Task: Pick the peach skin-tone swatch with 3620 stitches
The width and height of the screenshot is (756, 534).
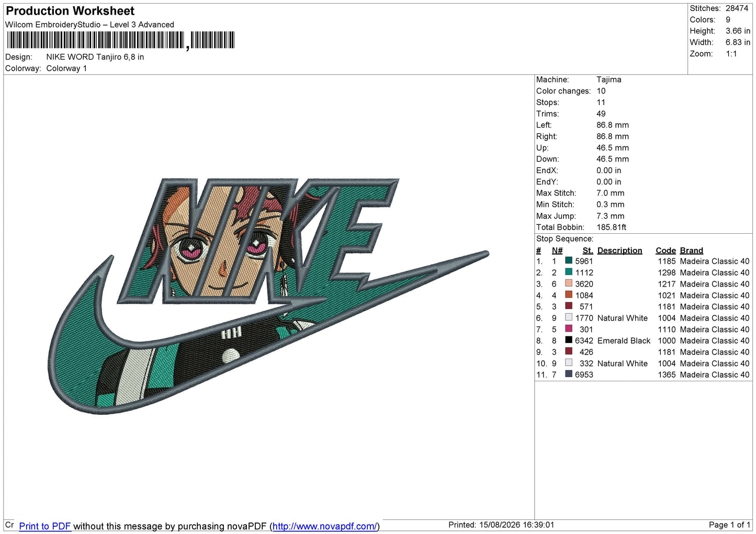Action: (x=569, y=283)
